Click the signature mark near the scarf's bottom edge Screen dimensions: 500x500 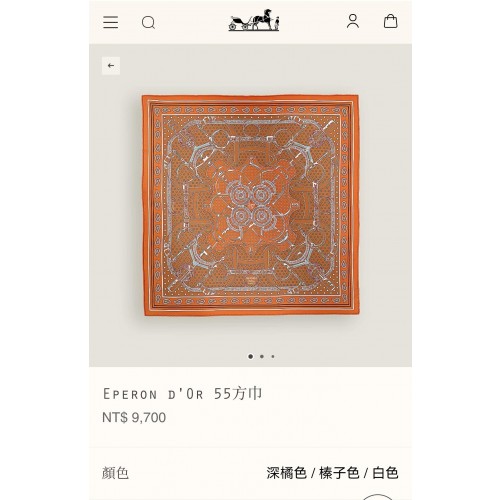pos(251,279)
